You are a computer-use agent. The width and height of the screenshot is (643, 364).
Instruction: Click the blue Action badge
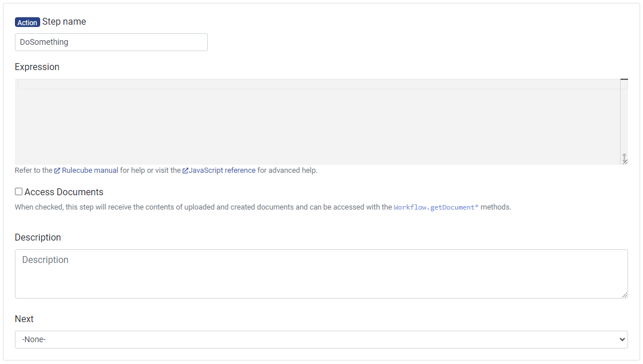tap(27, 22)
